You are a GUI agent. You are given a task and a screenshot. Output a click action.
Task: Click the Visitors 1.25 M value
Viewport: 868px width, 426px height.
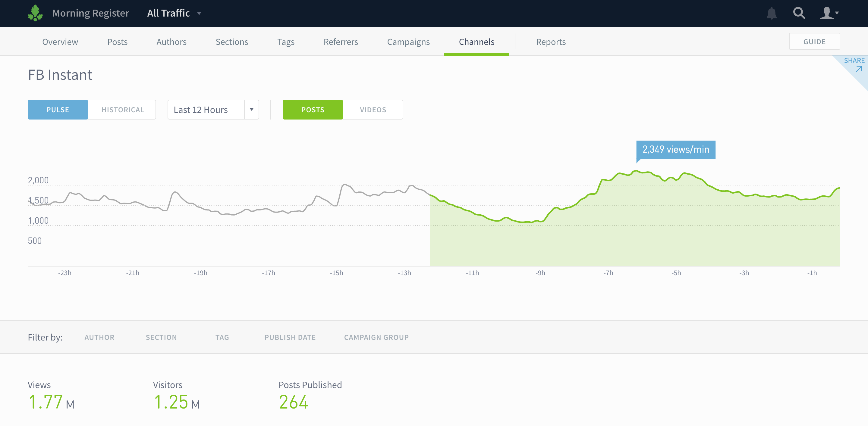point(177,402)
